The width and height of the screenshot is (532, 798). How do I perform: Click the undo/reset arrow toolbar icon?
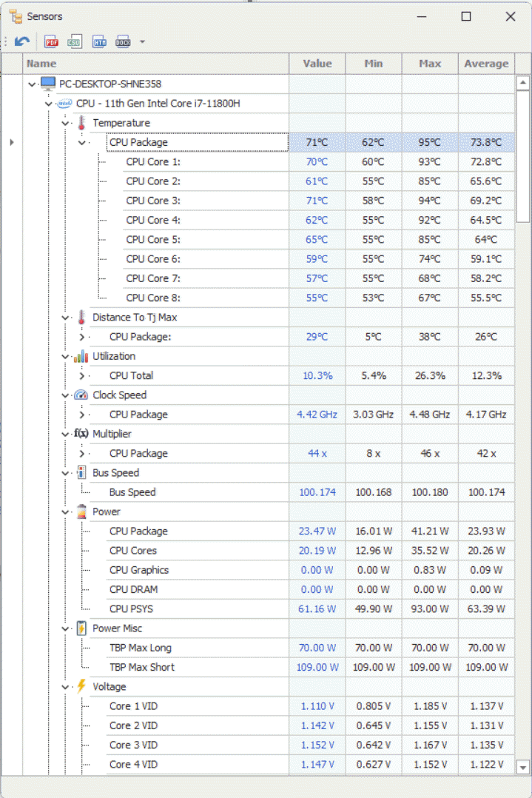[x=22, y=41]
